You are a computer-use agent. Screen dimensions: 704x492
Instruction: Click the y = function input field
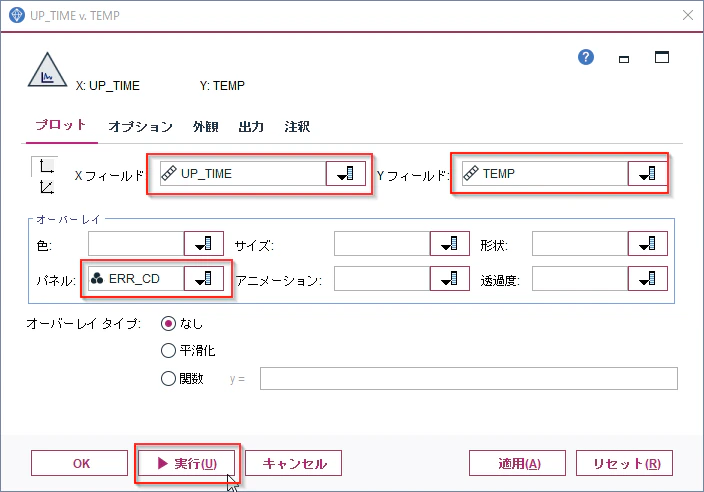469,378
